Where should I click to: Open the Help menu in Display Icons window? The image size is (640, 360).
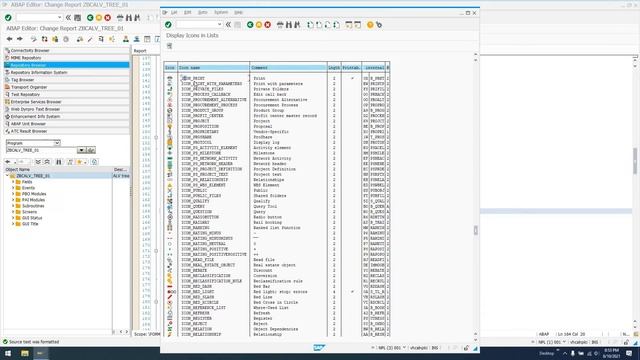238,13
